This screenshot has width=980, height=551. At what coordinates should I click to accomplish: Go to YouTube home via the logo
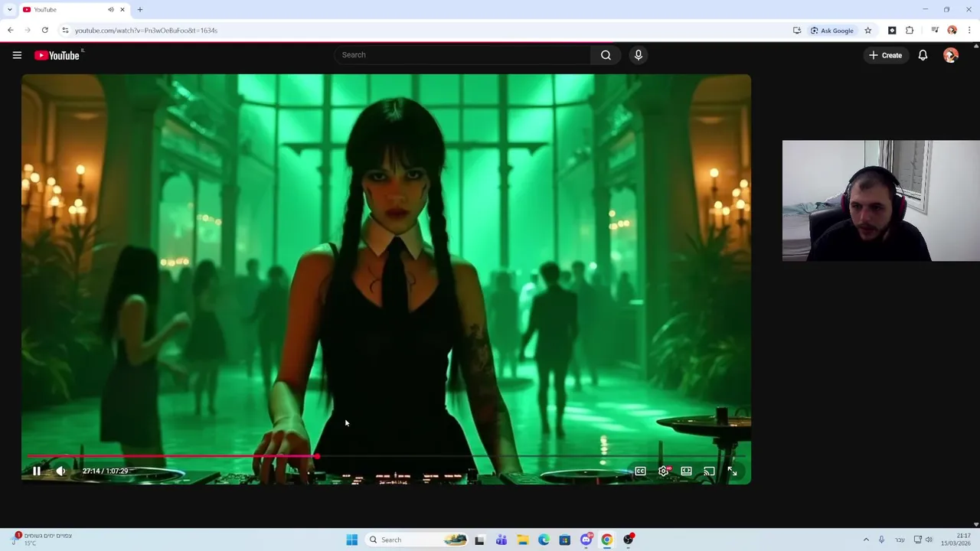(57, 55)
